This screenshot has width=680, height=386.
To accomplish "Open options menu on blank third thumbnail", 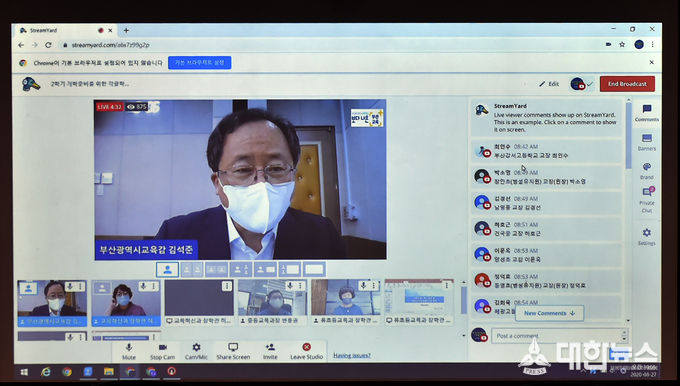I will [227, 286].
